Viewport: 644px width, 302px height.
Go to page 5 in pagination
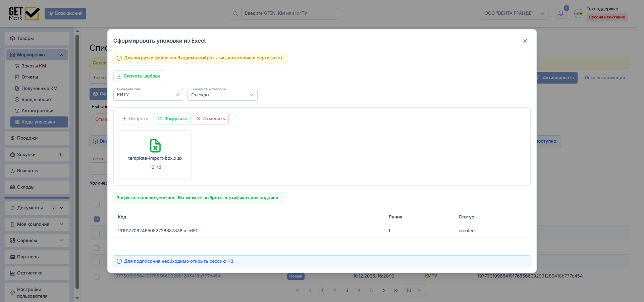click(x=371, y=291)
